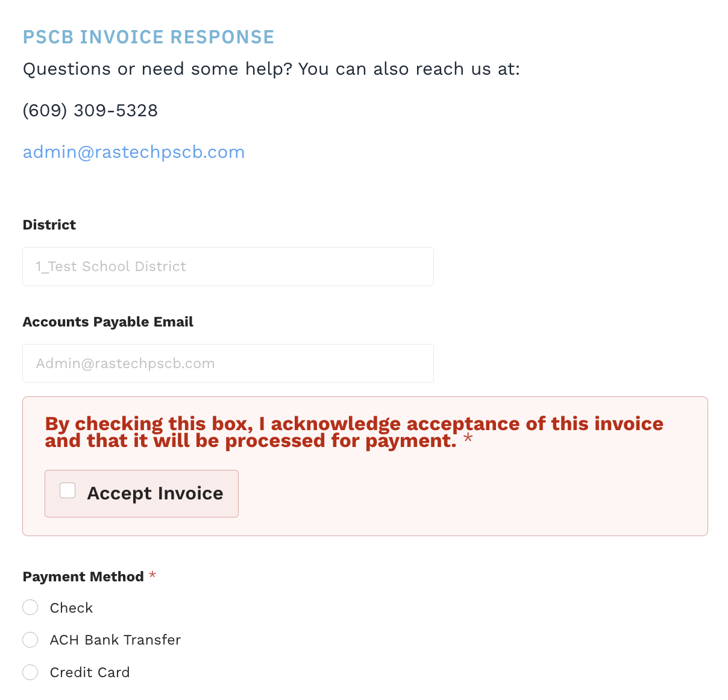
Task: Click the Accounts Payable Email label
Action: 108,322
